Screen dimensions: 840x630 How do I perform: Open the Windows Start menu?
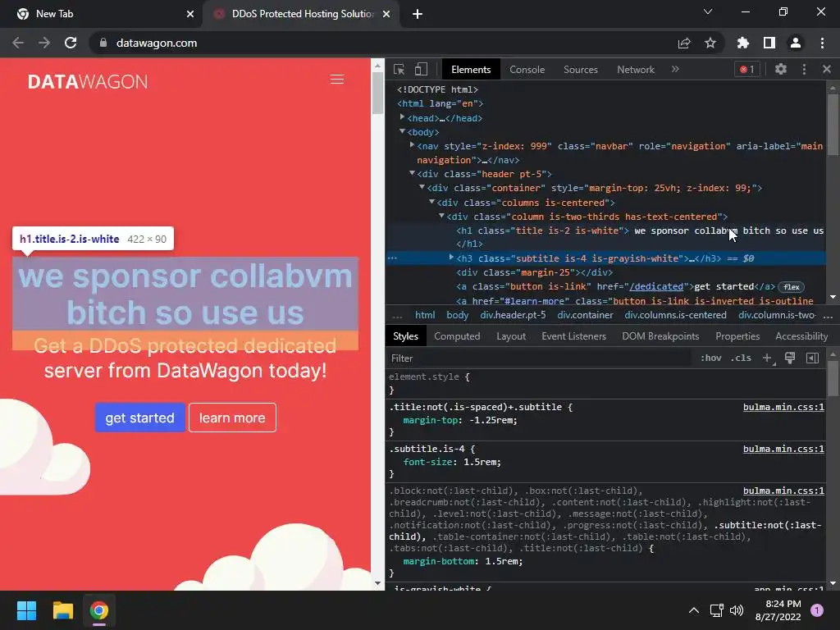click(x=26, y=610)
